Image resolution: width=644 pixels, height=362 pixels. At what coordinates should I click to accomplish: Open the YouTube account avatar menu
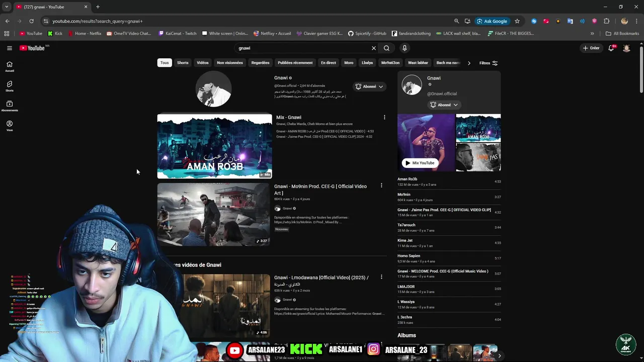click(626, 48)
